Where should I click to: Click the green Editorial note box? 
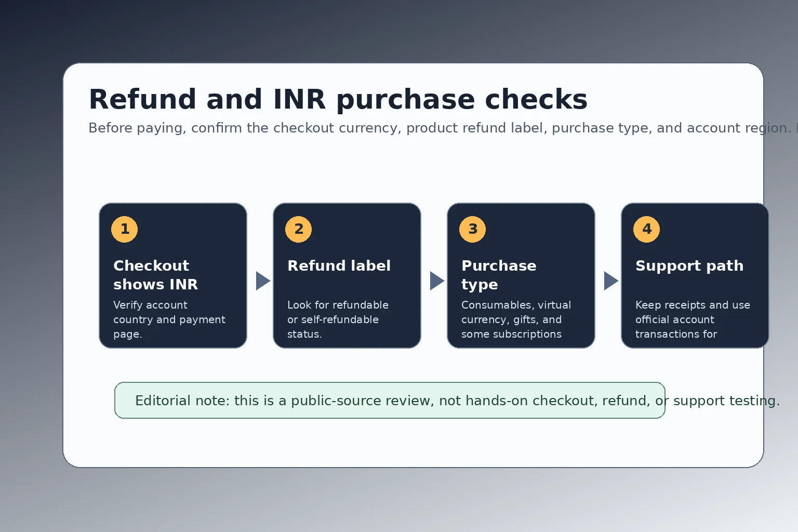point(390,400)
